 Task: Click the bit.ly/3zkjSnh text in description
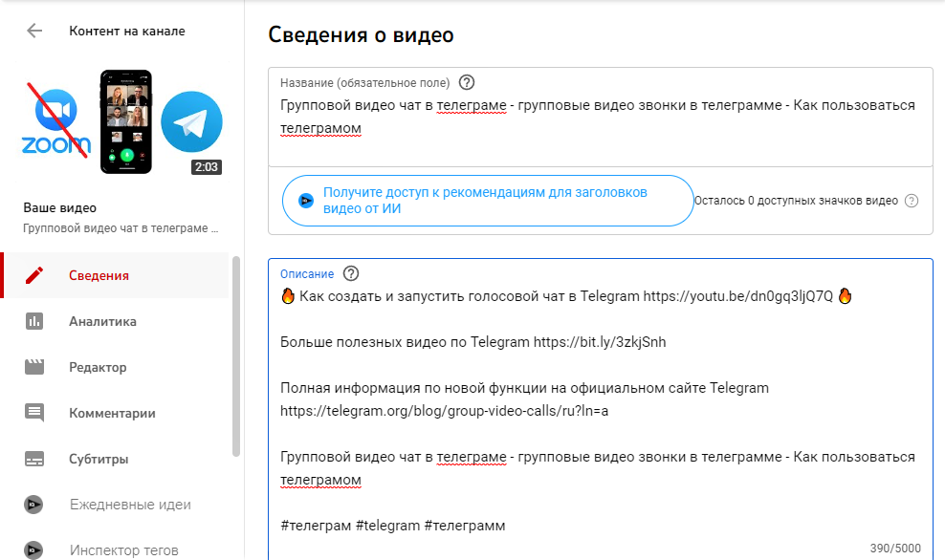point(600,342)
